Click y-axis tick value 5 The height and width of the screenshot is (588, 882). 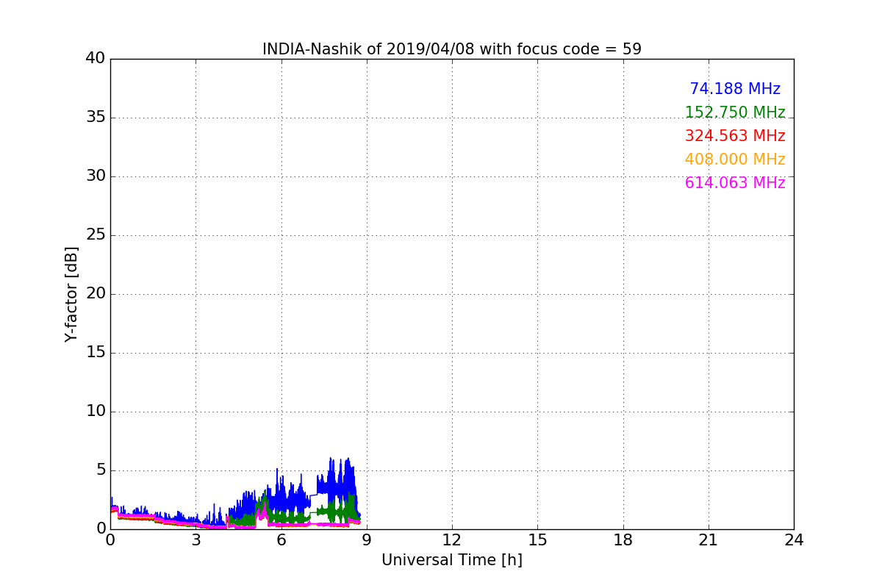pos(101,470)
